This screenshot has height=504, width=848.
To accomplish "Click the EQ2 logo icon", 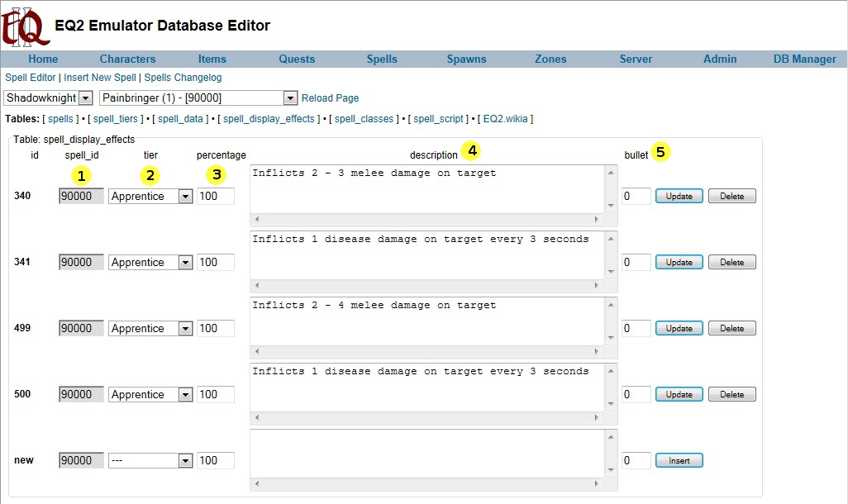I will click(x=23, y=25).
